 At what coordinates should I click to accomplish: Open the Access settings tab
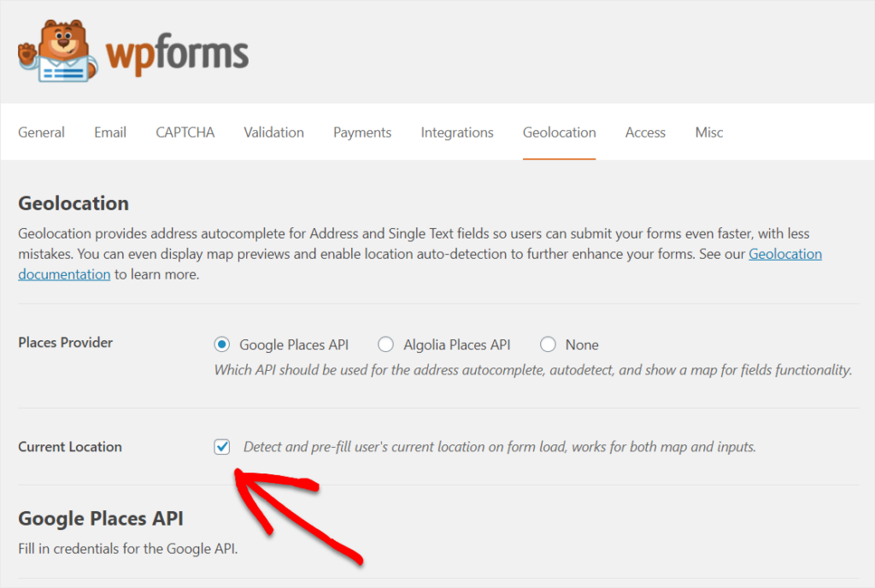click(x=645, y=132)
